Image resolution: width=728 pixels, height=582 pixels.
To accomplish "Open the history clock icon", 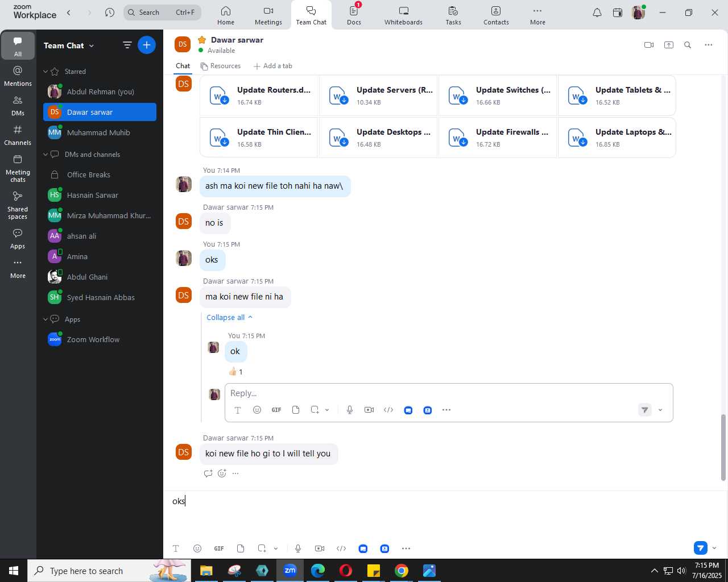I will [x=110, y=13].
